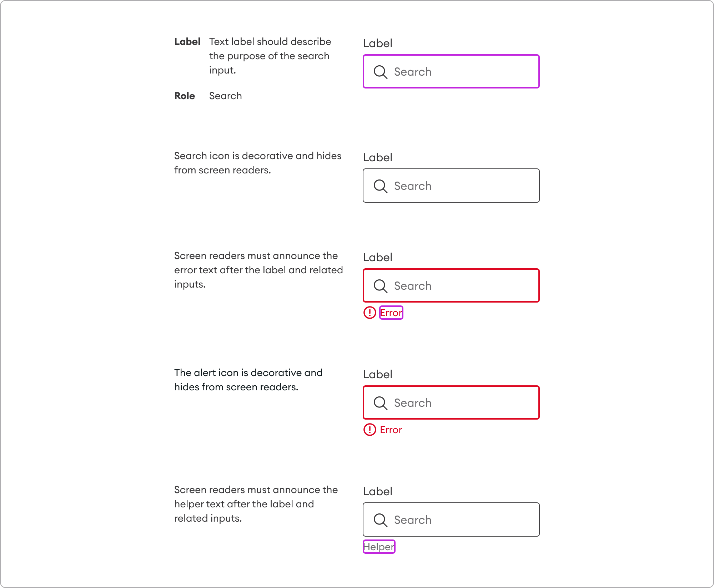Click the alert icon is decorative description text
This screenshot has width=714, height=588.
pyautogui.click(x=248, y=380)
